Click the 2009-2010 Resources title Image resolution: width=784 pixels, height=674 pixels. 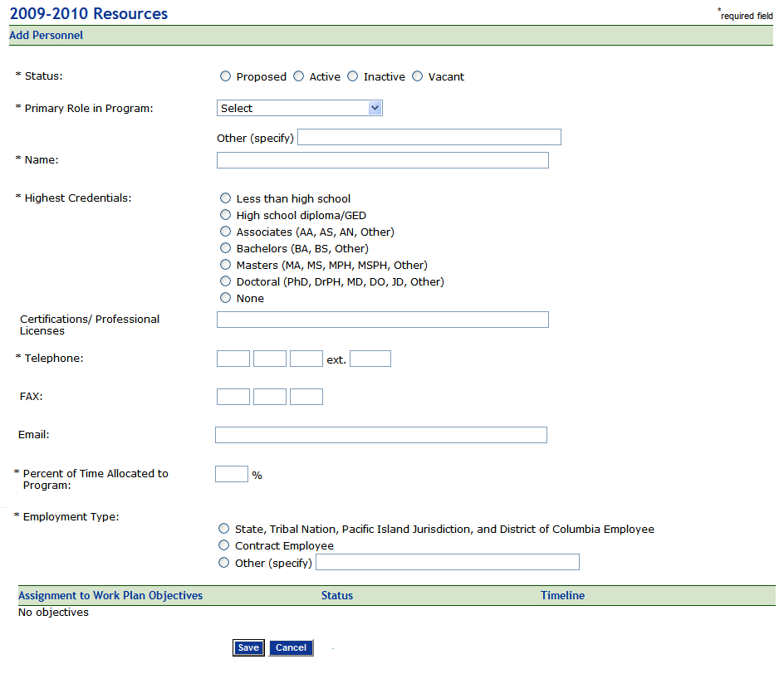89,13
